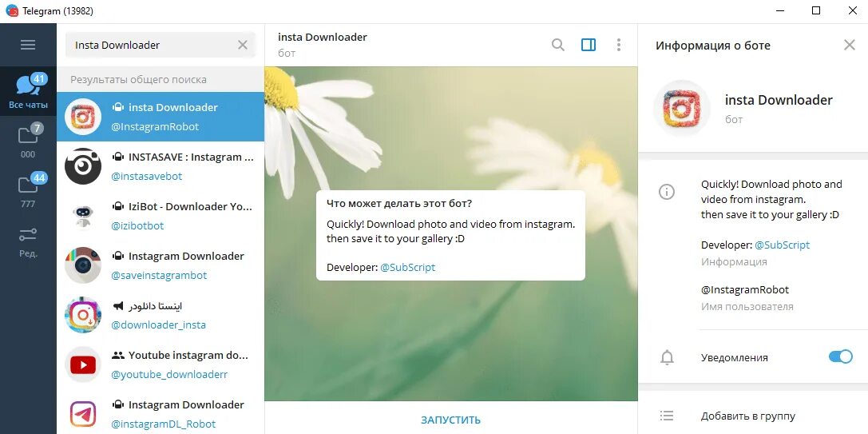The width and height of the screenshot is (868, 434).
Task: Open the hamburger main menu
Action: coord(28,45)
